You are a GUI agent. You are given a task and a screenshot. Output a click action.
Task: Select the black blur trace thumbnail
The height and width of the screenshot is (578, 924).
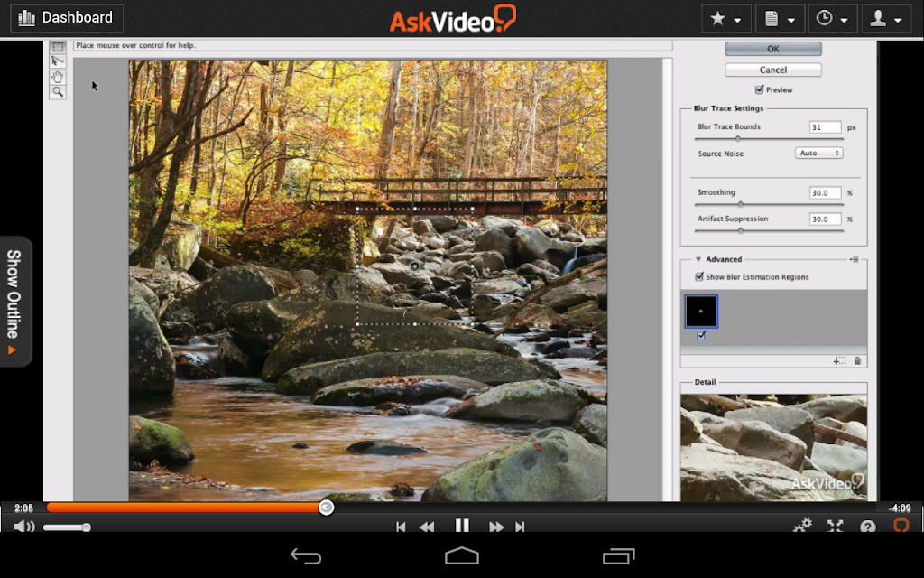click(701, 311)
